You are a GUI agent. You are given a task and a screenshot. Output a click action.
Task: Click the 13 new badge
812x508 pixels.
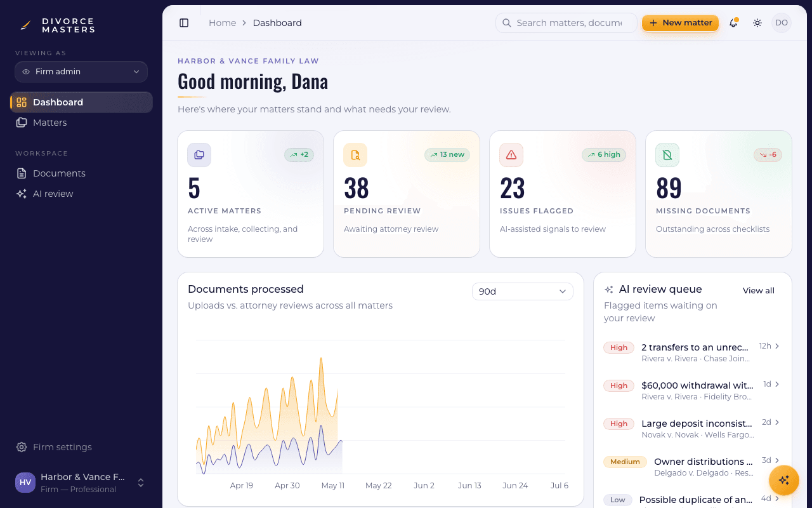click(447, 154)
